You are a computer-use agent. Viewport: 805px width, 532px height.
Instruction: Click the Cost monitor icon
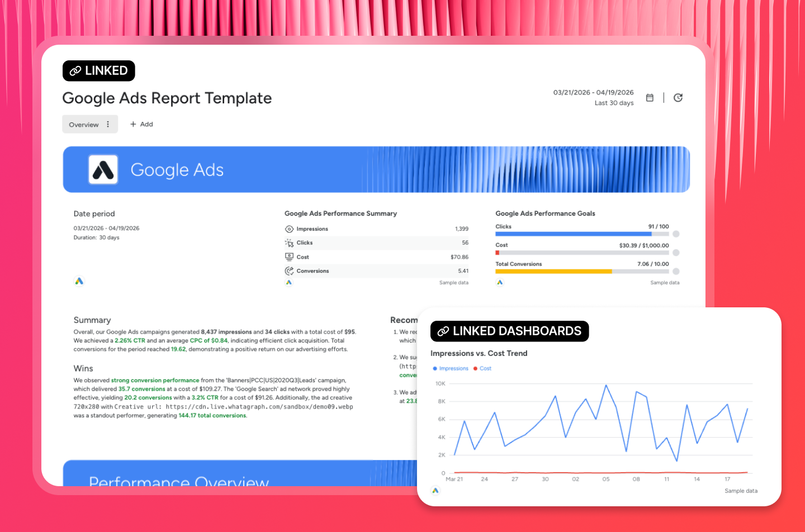(x=289, y=257)
